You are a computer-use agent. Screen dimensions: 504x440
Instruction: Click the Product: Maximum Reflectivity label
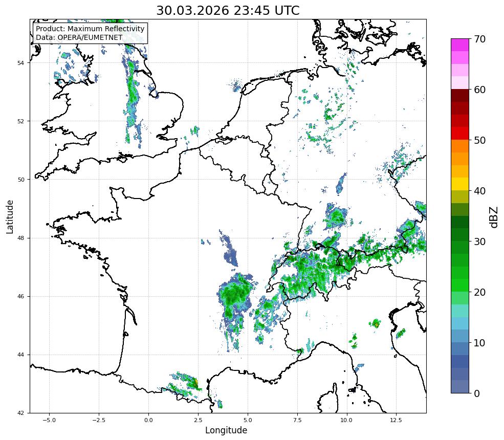pos(90,29)
